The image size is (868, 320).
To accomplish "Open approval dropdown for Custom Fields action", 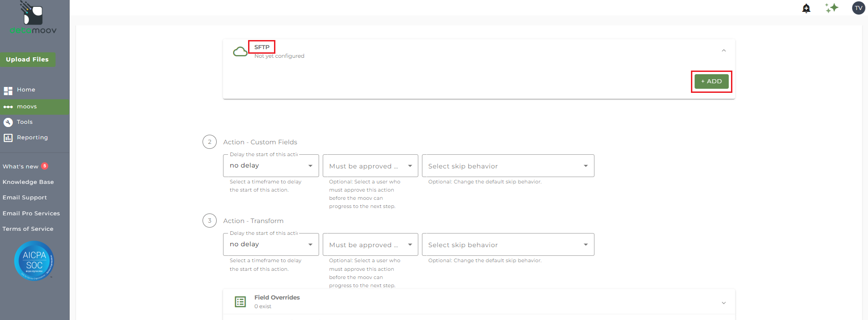I will pyautogui.click(x=370, y=166).
